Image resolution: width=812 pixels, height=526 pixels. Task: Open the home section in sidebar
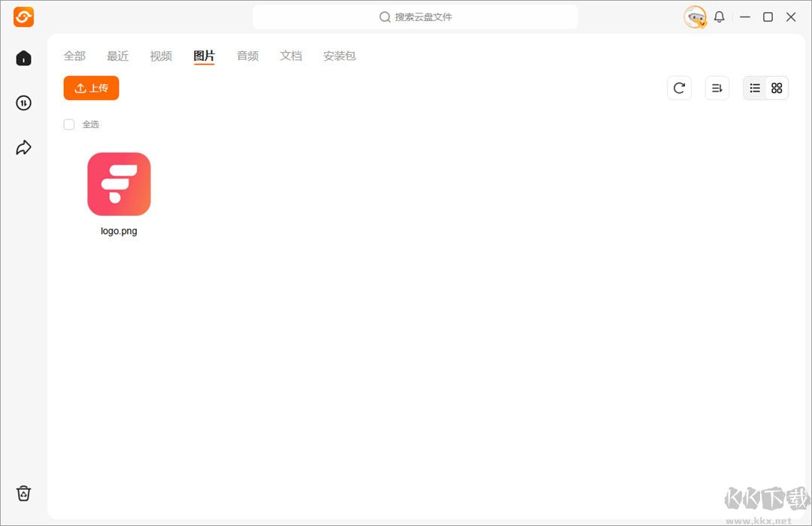[x=24, y=58]
